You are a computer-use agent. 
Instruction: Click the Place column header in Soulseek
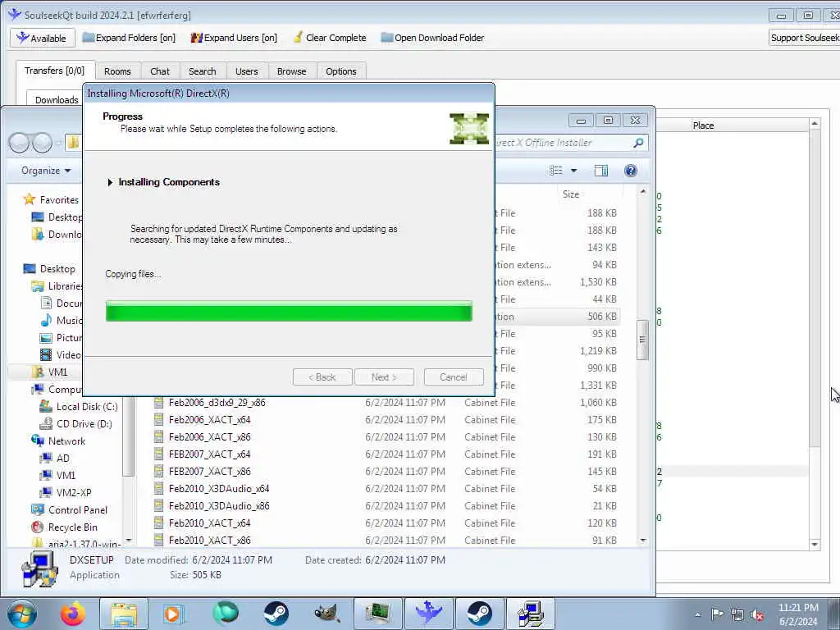pyautogui.click(x=703, y=126)
